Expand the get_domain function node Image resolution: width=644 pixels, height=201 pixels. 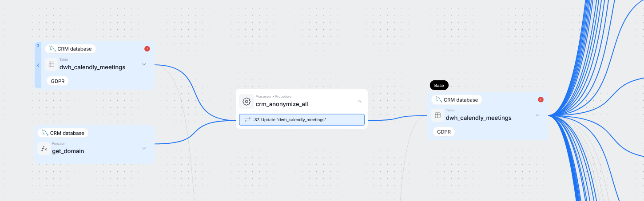tap(144, 148)
